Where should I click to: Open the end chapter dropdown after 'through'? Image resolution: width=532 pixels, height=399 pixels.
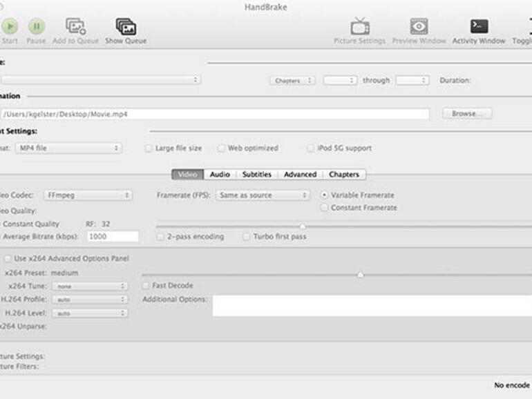click(x=412, y=81)
